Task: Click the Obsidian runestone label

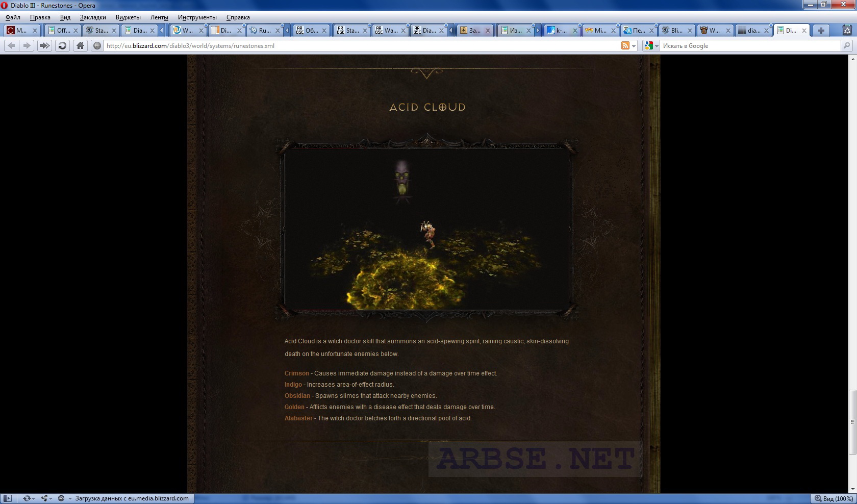Action: tap(297, 396)
